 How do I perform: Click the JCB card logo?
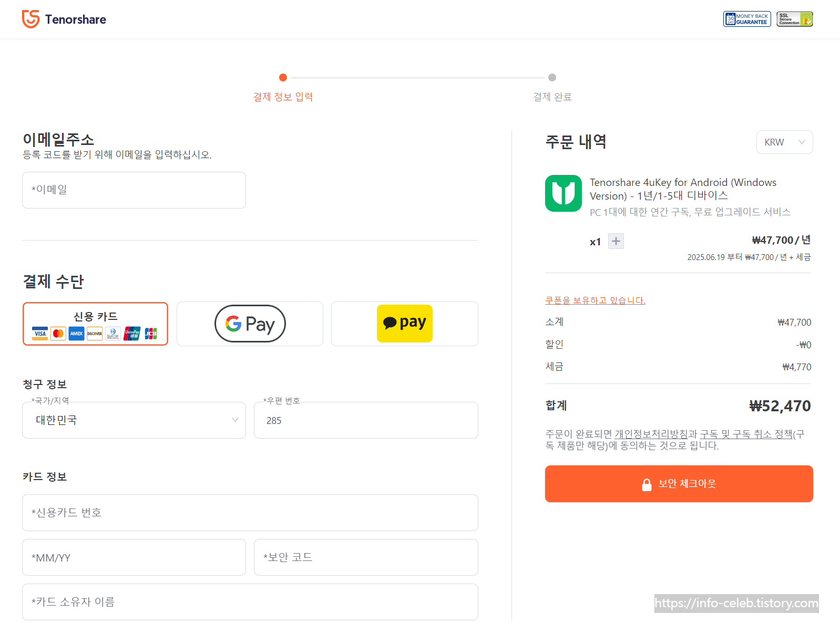click(x=151, y=334)
